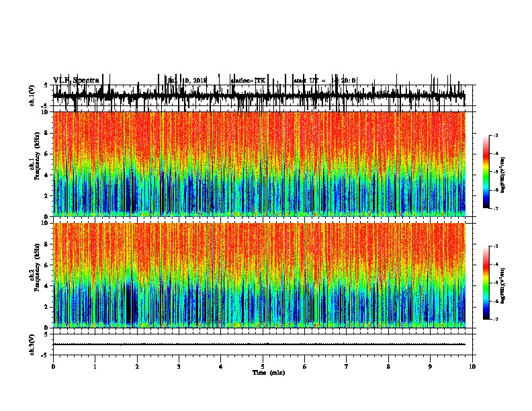The width and height of the screenshot is (532, 411).
Task: Click the 4 kHz tick of ch.1 spectrogram
Action: [x=47, y=175]
